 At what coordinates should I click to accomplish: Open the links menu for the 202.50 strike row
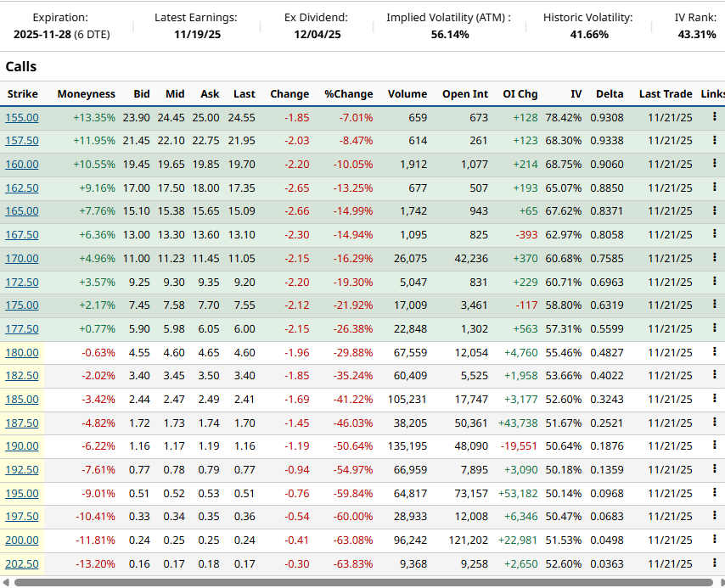pyautogui.click(x=714, y=563)
